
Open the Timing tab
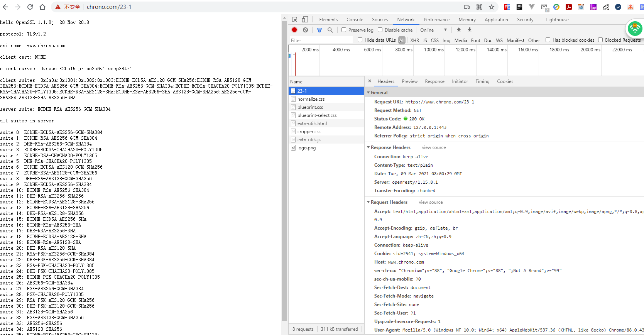(x=482, y=81)
